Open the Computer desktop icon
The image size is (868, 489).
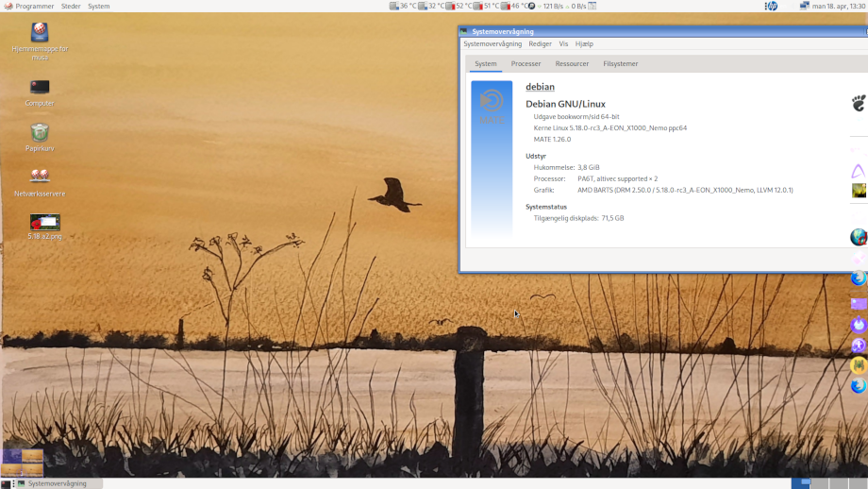coord(40,88)
